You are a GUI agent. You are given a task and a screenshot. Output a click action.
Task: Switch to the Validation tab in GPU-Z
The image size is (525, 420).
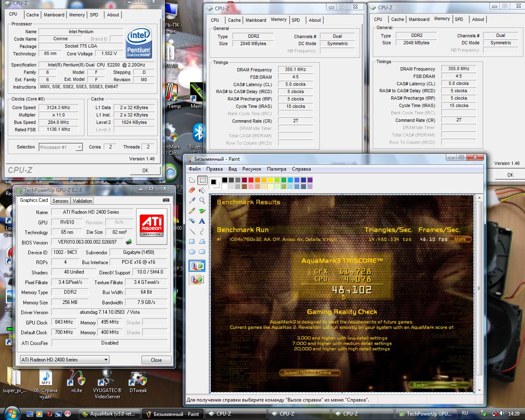[82, 201]
